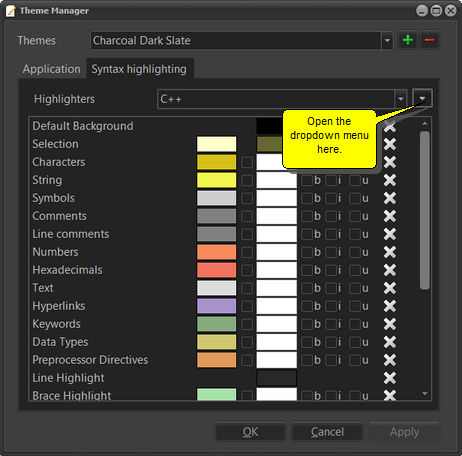Toggle background checkbox for Characters row
462x456 pixels.
click(247, 163)
